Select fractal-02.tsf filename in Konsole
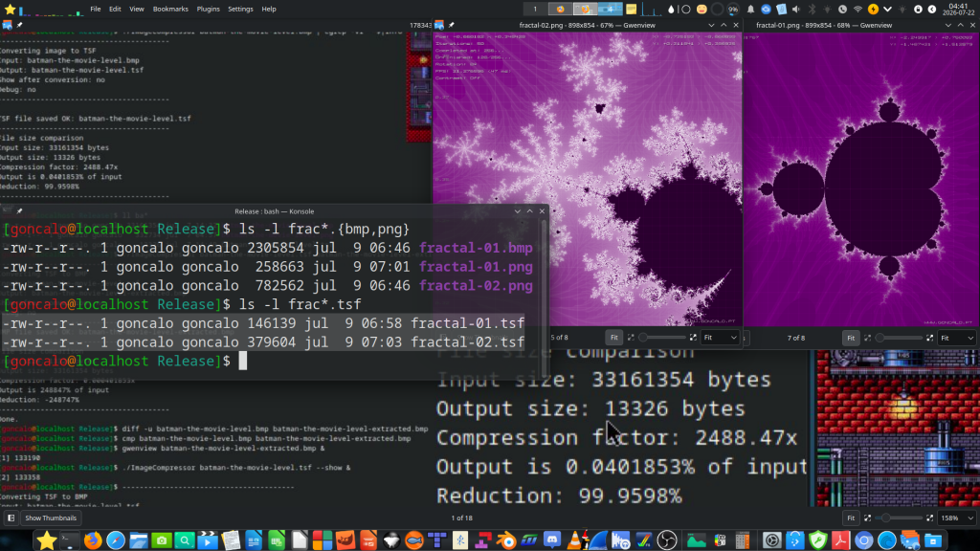Image resolution: width=980 pixels, height=551 pixels. (x=467, y=342)
